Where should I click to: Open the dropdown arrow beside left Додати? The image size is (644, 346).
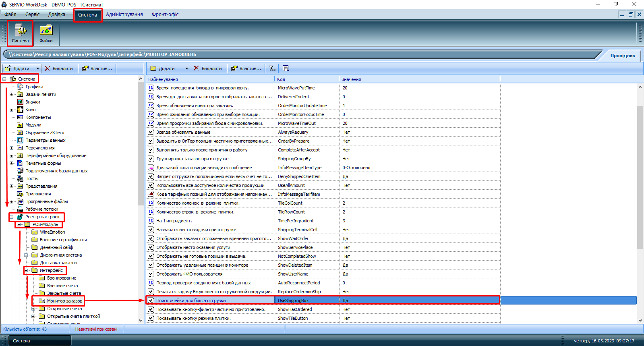click(37, 68)
